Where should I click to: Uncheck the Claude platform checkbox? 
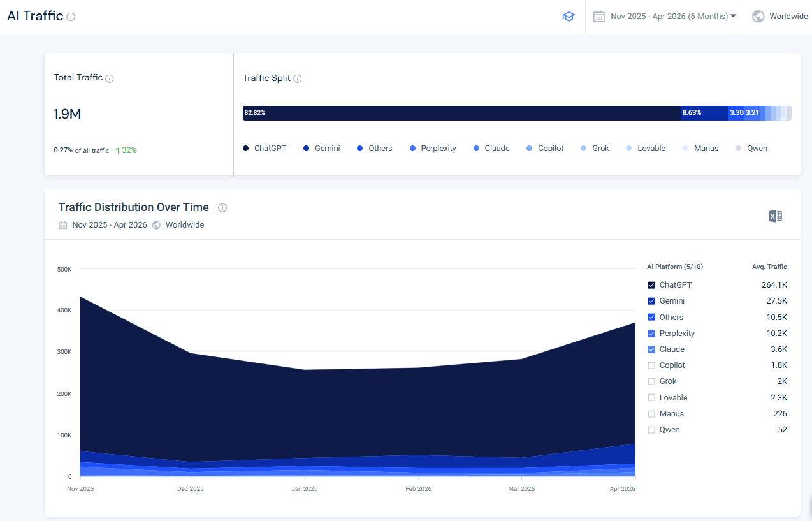[x=651, y=349]
